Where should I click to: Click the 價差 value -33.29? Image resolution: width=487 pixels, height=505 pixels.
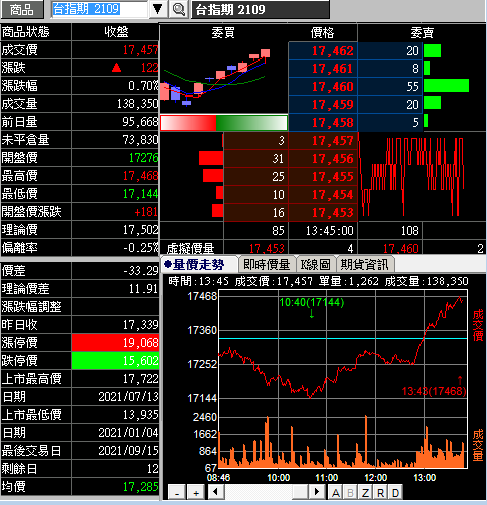[140, 271]
